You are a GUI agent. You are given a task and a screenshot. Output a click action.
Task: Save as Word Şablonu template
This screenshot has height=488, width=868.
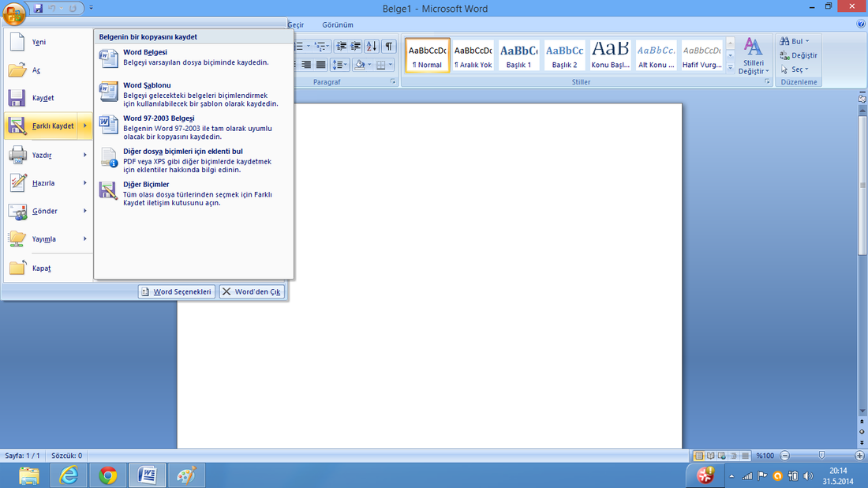(193, 94)
